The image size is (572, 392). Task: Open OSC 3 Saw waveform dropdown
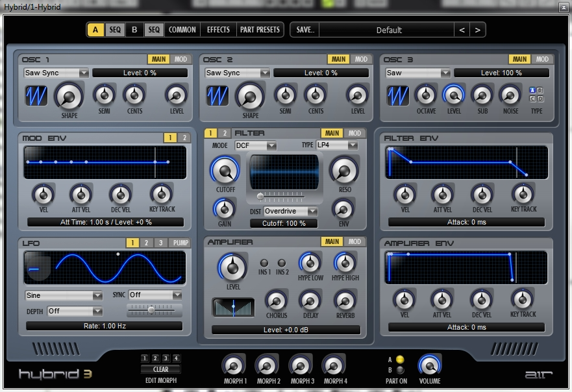pos(417,73)
